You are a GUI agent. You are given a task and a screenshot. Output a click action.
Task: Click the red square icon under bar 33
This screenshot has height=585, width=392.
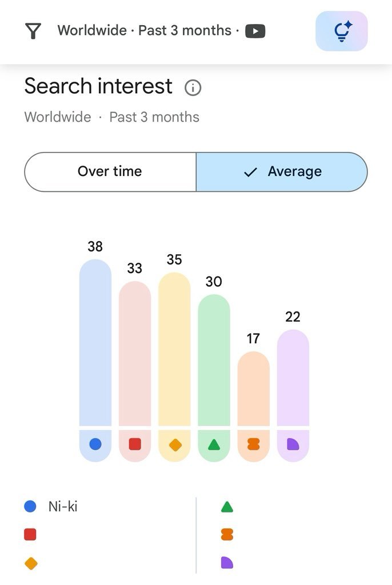coord(135,444)
